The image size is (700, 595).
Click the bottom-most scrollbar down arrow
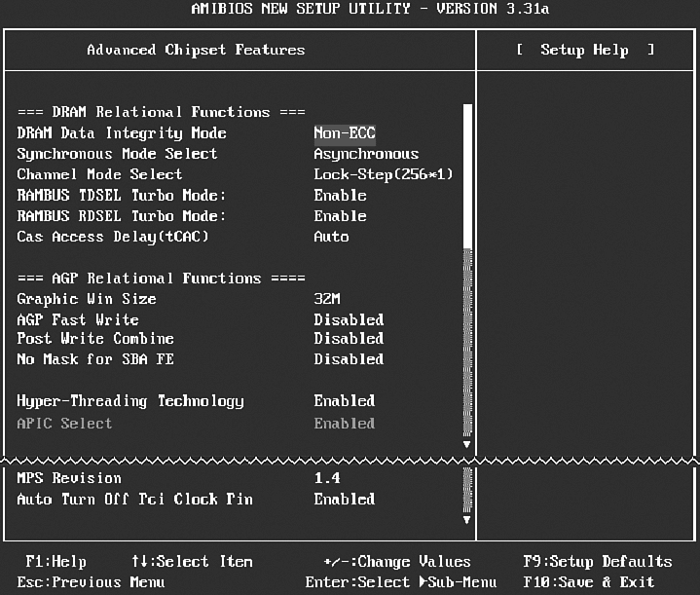pyautogui.click(x=466, y=519)
